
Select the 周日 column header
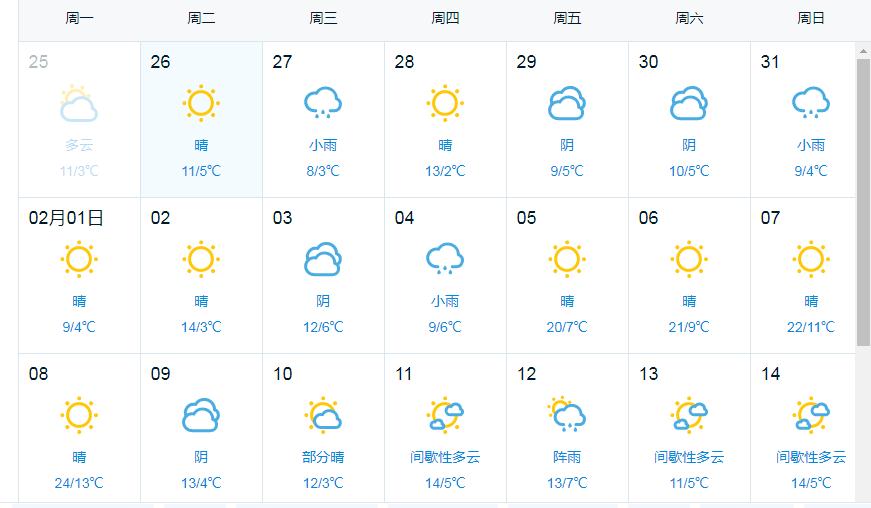[x=811, y=18]
